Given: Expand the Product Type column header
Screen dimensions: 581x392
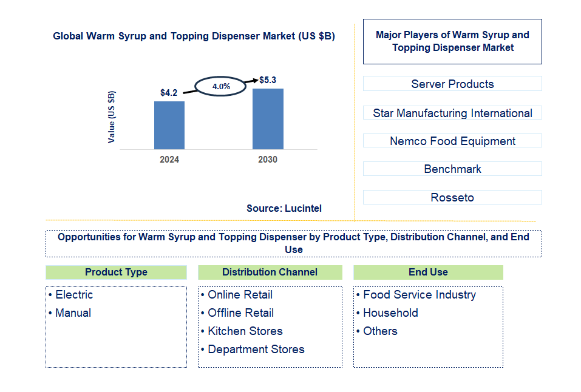Looking at the screenshot, I should (x=115, y=272).
